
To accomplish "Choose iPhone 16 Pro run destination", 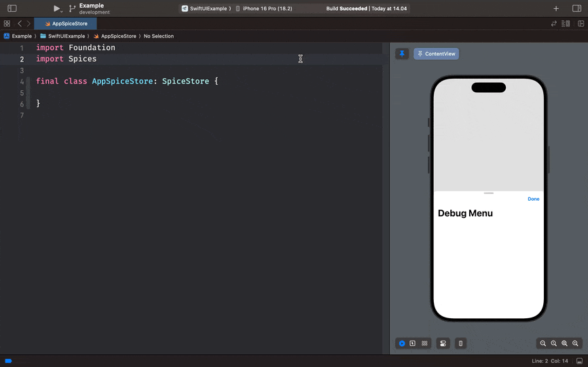I will [x=267, y=9].
